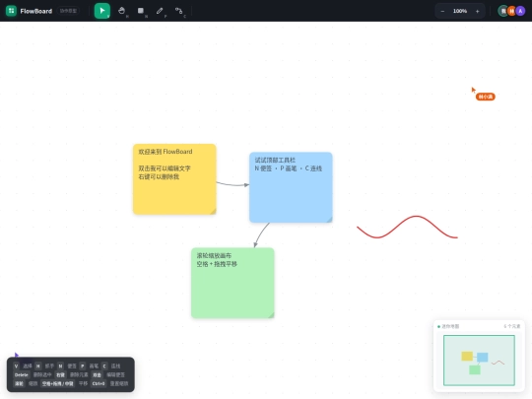Click the 'P' key hint in shortcuts panel
The height and width of the screenshot is (399, 532).
coord(83,366)
